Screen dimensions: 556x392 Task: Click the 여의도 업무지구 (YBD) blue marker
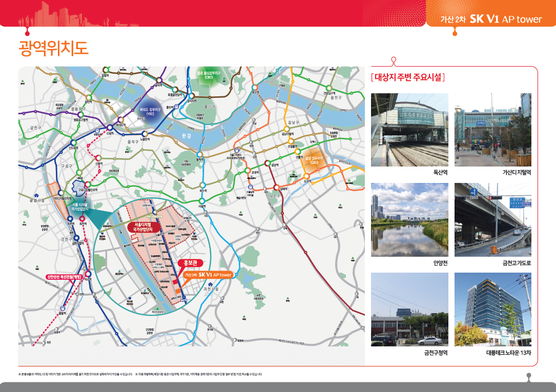(150, 111)
